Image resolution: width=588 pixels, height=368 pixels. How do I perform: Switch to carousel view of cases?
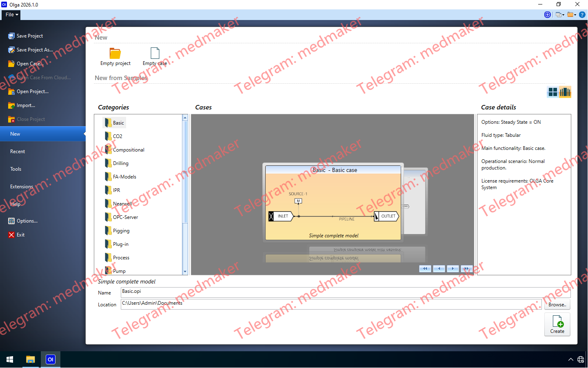click(x=565, y=92)
